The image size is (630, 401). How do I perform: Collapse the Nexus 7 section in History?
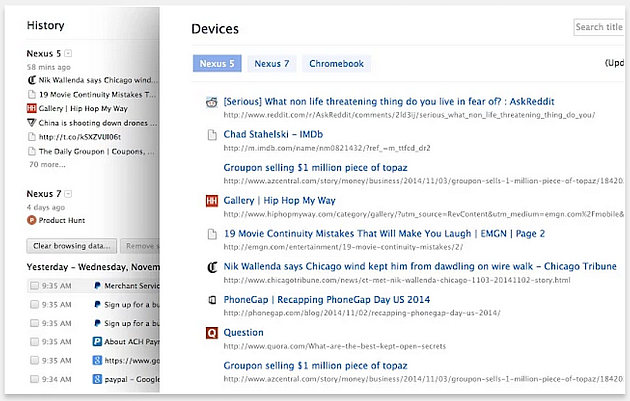click(69, 193)
